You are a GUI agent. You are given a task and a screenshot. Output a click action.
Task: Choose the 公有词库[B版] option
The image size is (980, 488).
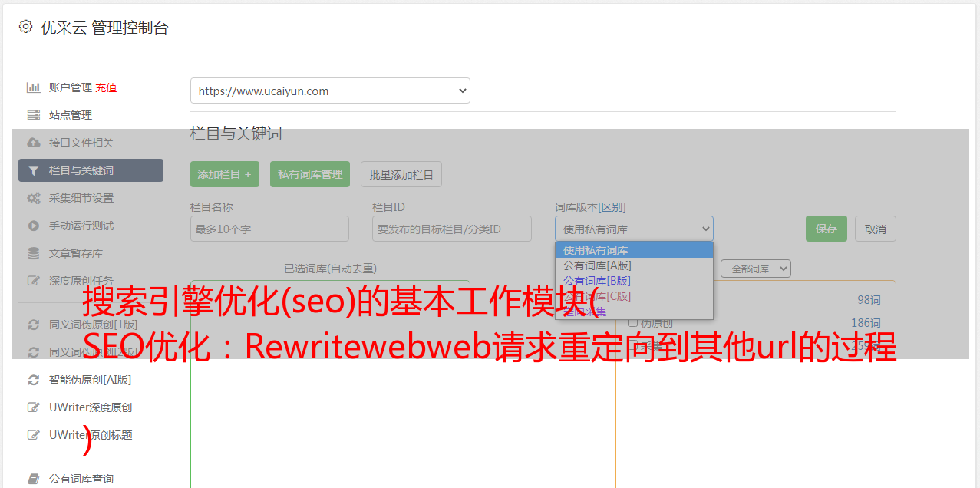pos(634,281)
